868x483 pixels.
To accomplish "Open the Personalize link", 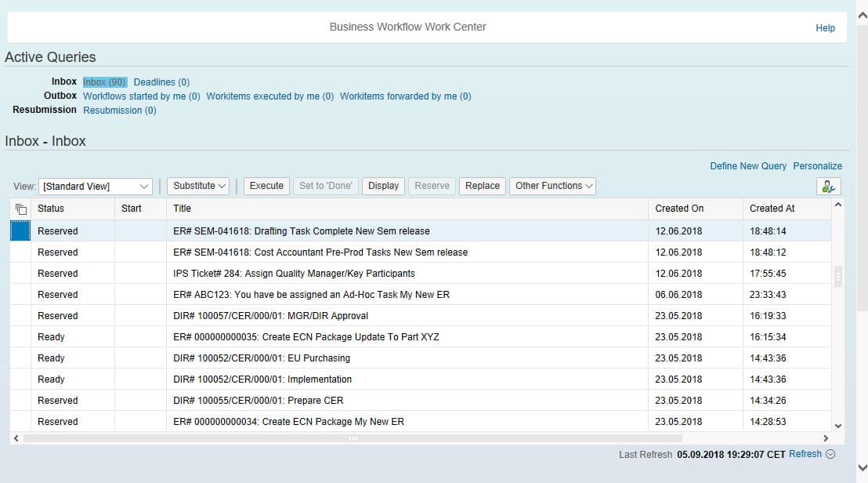I will [x=818, y=165].
